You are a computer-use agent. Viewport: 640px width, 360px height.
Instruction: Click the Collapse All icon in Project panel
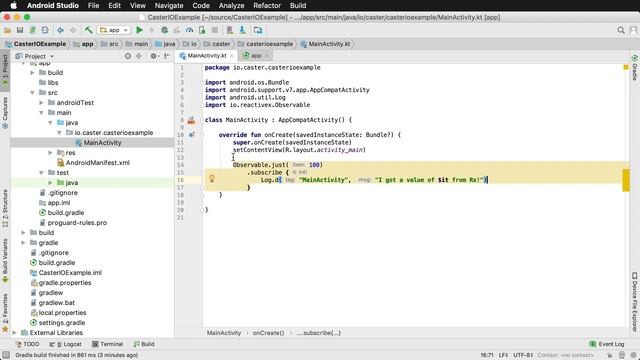[x=139, y=56]
